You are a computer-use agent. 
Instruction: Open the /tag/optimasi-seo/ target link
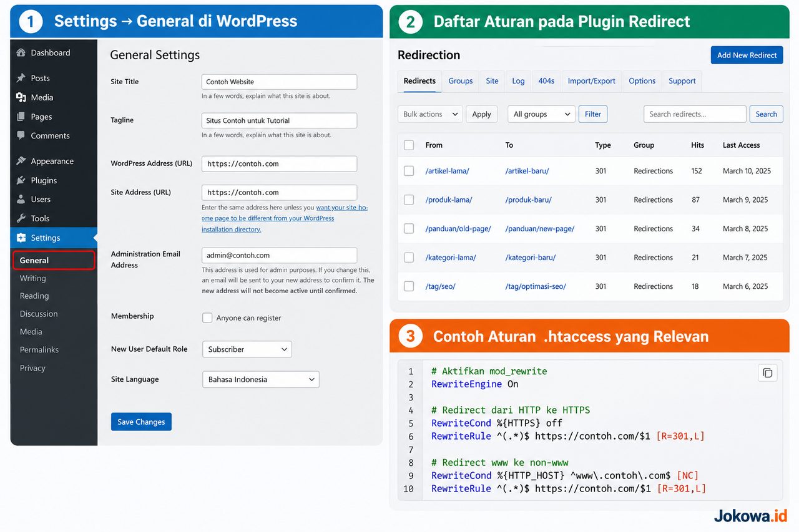[x=536, y=286]
